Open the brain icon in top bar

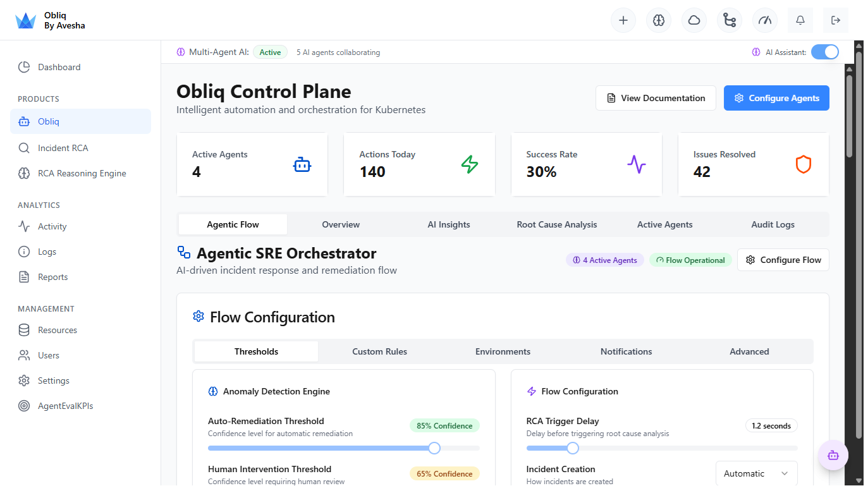coord(659,20)
